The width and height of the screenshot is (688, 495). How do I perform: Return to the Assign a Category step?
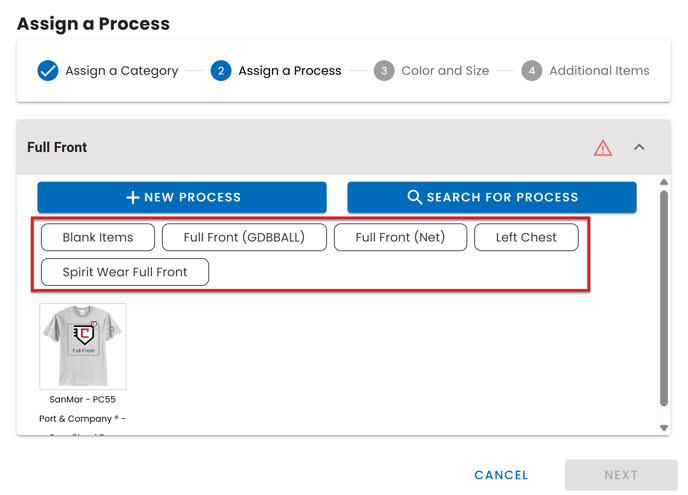click(122, 71)
